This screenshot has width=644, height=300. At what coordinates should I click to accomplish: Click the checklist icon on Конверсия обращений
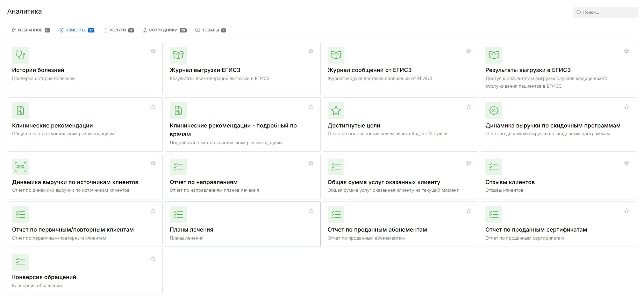coord(20,262)
